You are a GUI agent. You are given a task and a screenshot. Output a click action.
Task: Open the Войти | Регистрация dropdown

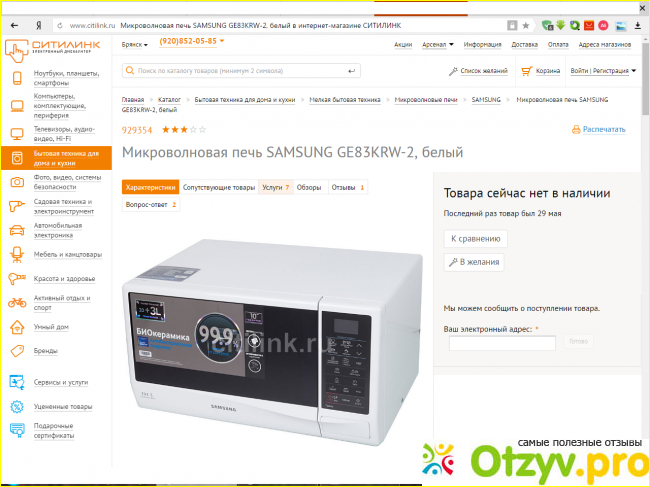point(603,71)
